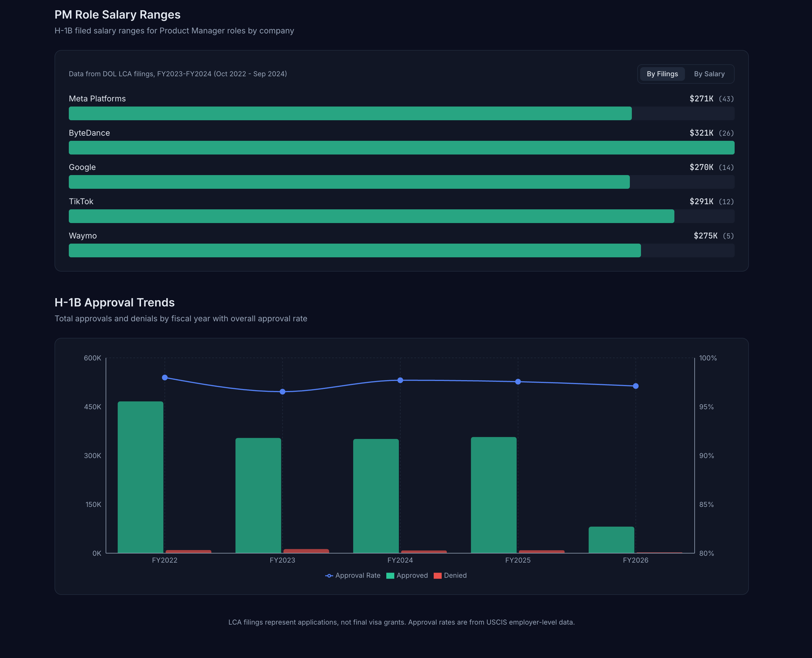Hide Denied series via legend
Image resolution: width=812 pixels, height=658 pixels.
click(x=455, y=575)
